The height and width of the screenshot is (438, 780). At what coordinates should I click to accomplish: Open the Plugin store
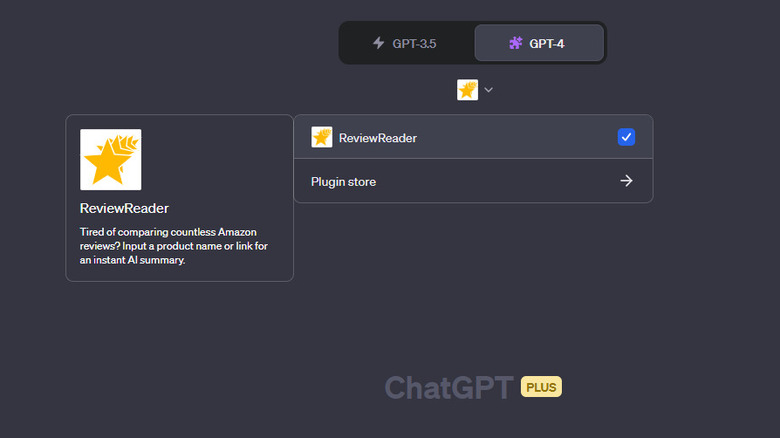pos(472,181)
